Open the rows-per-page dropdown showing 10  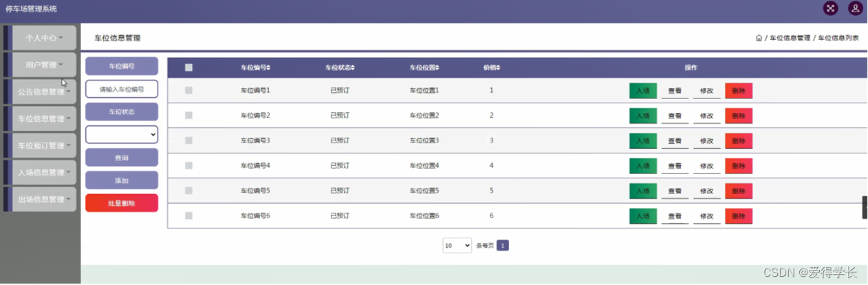click(457, 245)
